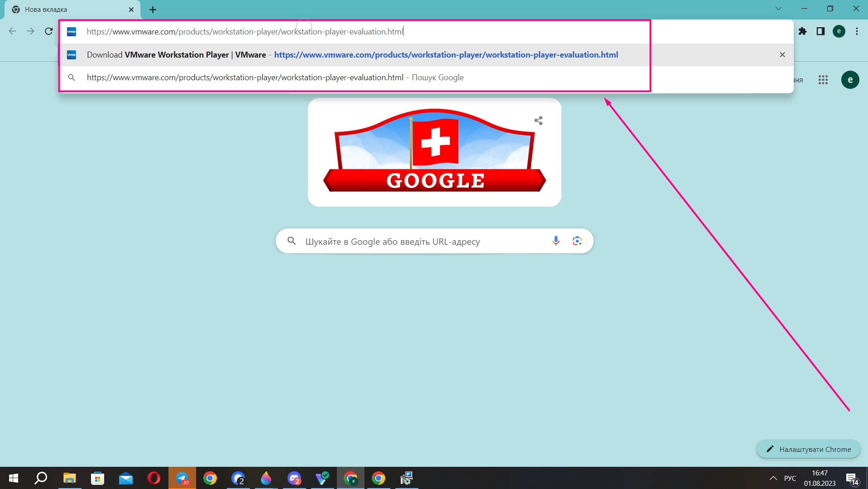Viewport: 868px width, 489px height.
Task: Open the Windows Start menu
Action: tap(14, 478)
